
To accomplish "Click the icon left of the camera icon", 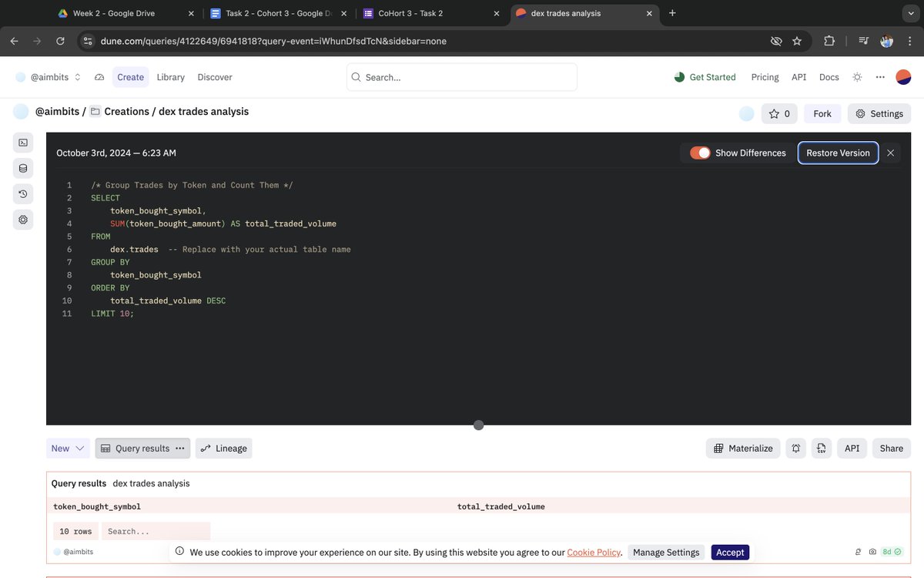I will [x=858, y=552].
